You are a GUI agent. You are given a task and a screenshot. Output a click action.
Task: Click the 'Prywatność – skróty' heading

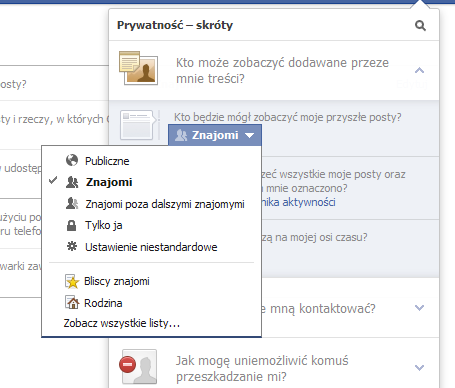coord(175,25)
